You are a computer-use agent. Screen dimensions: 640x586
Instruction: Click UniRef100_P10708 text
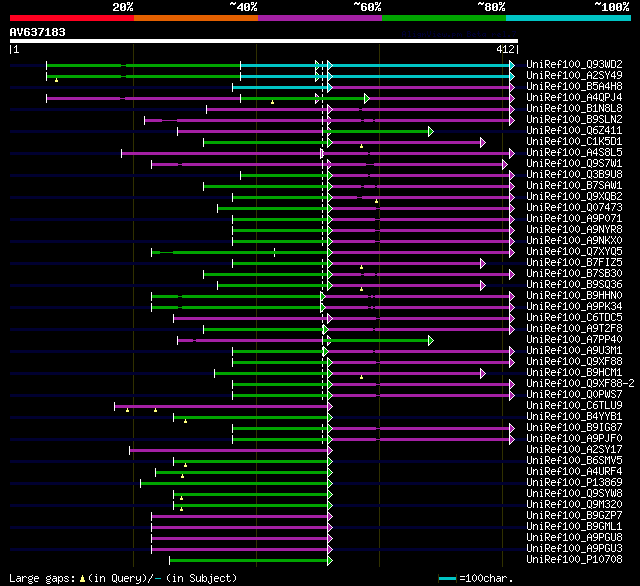click(x=574, y=560)
